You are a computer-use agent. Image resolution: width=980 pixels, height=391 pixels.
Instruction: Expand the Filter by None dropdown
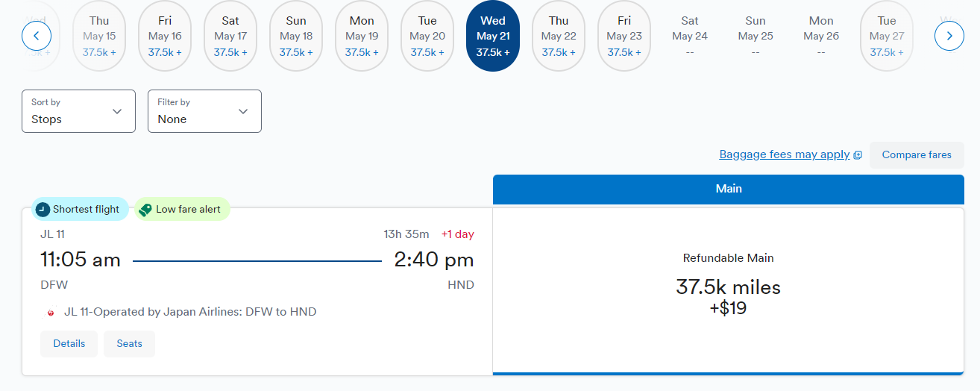pos(204,111)
